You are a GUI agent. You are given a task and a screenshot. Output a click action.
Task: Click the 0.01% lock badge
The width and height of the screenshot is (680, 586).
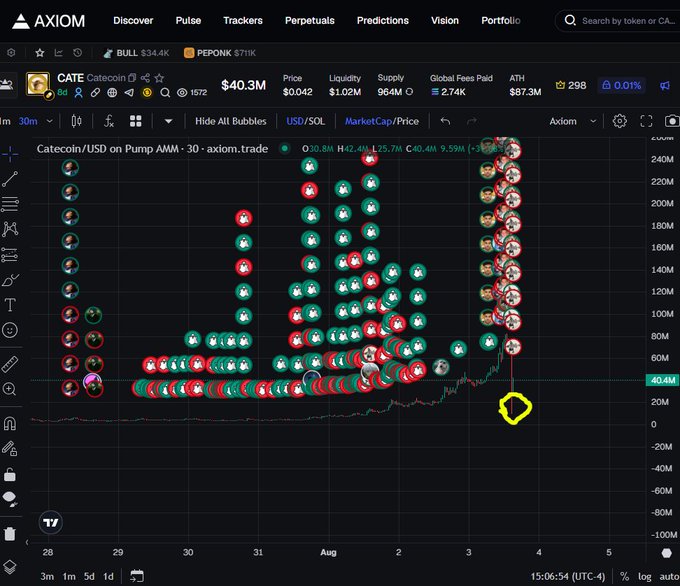(621, 85)
